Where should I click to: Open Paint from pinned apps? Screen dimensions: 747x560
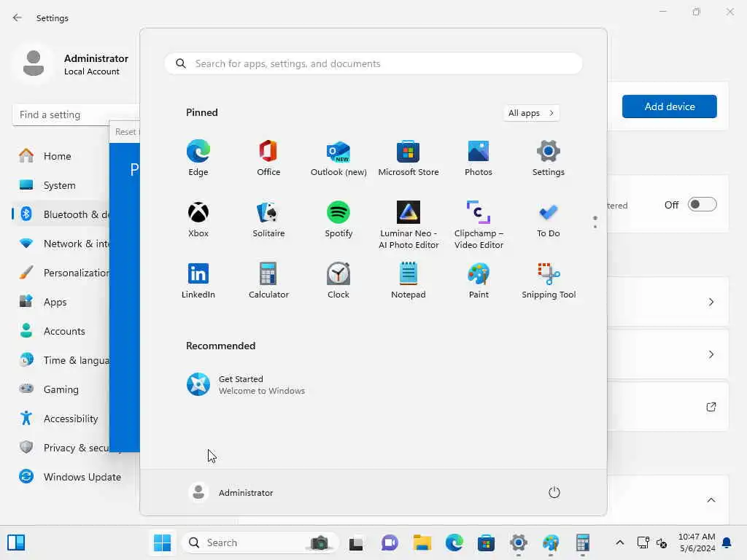click(x=479, y=281)
